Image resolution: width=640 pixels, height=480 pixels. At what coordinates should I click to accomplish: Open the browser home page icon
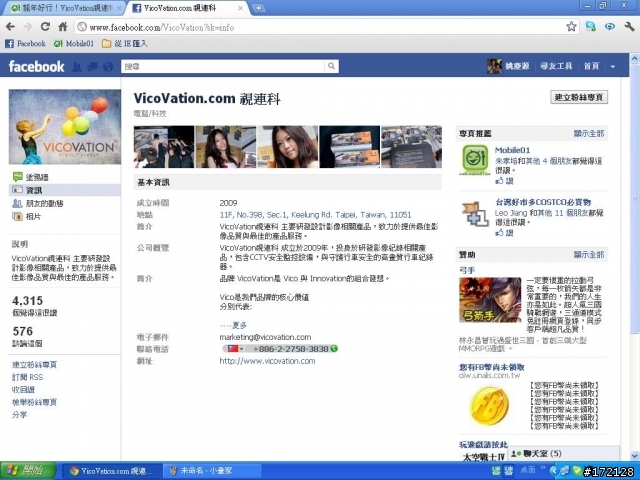62,27
